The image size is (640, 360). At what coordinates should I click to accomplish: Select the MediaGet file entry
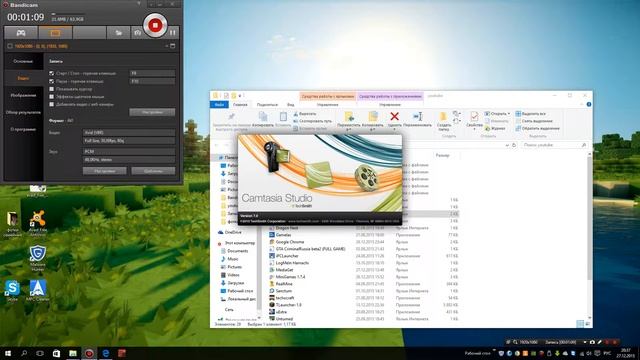point(281,270)
